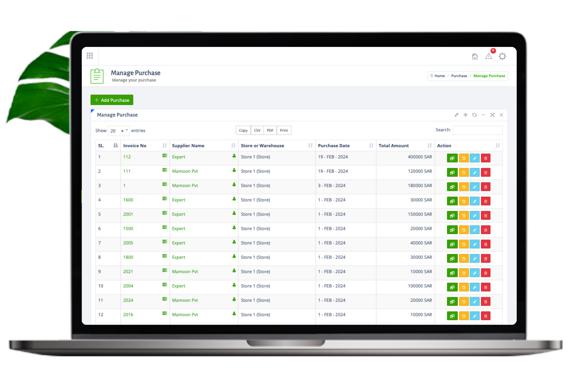Click the home icon in top bar
The image size is (570, 392).
(474, 57)
